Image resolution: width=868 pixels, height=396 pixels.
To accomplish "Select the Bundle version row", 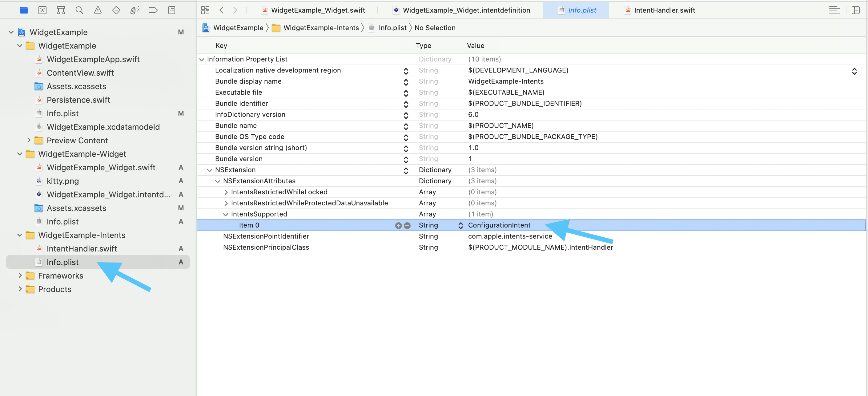I will [531, 159].
